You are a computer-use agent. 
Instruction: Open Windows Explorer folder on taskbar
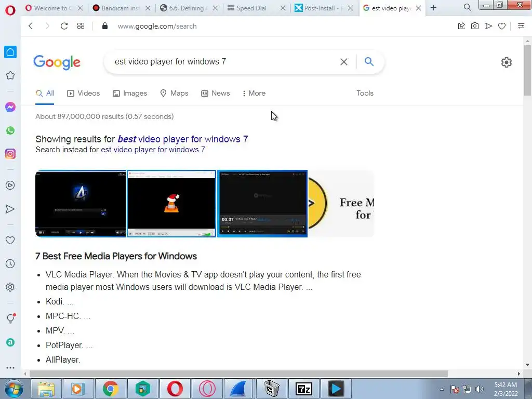(x=46, y=389)
